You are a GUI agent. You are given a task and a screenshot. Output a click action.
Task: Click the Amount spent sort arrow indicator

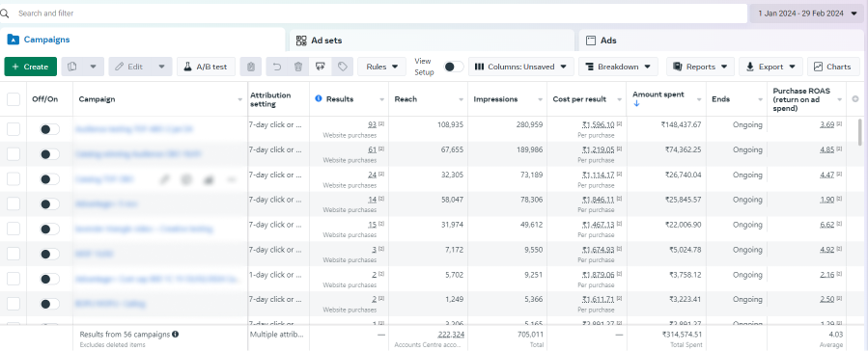pyautogui.click(x=636, y=103)
